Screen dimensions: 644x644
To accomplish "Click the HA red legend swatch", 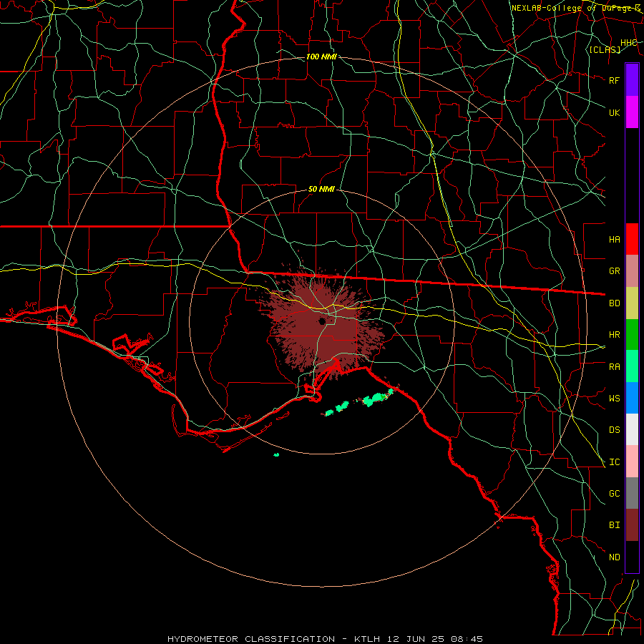I will (x=632, y=239).
